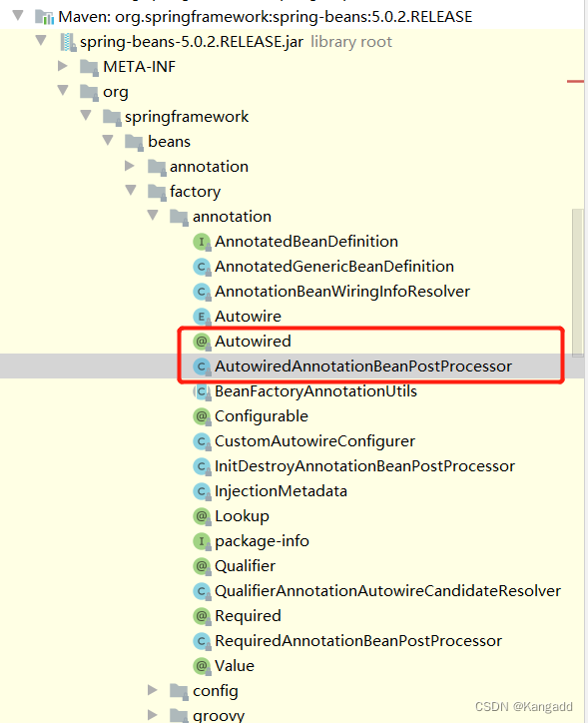The height and width of the screenshot is (723, 588).
Task: Open AnnotatedGenericBeanDefinition class
Action: tap(334, 267)
